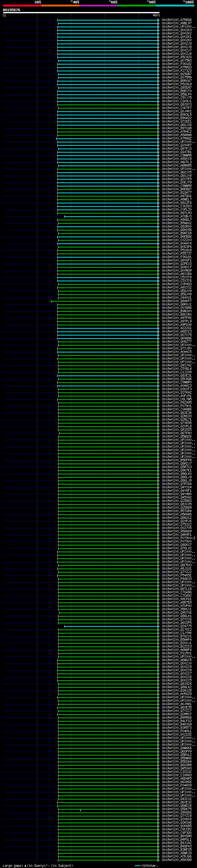Screen dimensions: 197x868
Task: Choose the UniRef100_Q2PEX3 row label
Action: coord(176,264)
